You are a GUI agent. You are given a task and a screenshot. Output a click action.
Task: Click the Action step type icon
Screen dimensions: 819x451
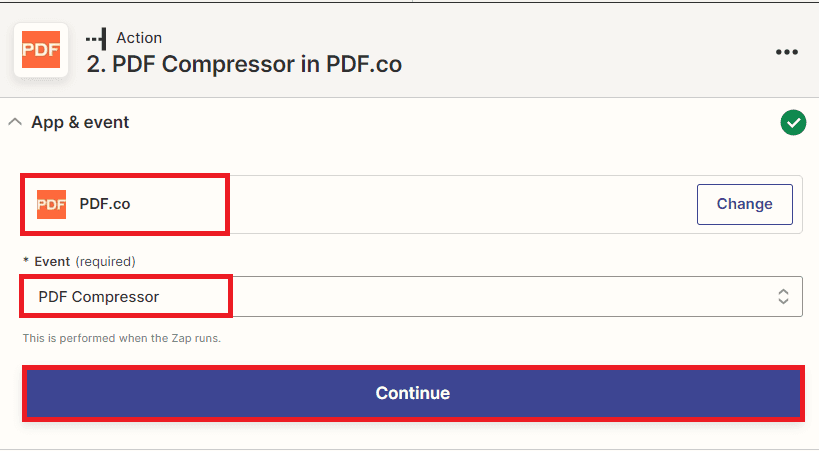click(96, 38)
